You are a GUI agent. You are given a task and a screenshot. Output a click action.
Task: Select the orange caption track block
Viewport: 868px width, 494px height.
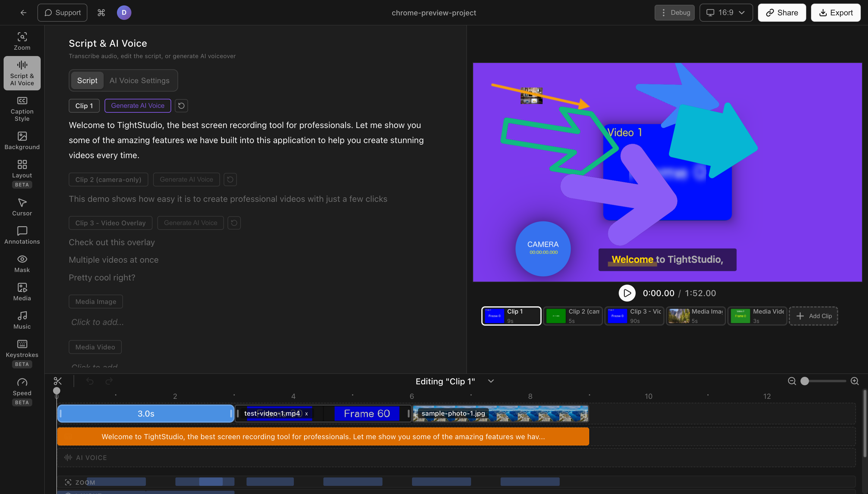[x=323, y=437]
